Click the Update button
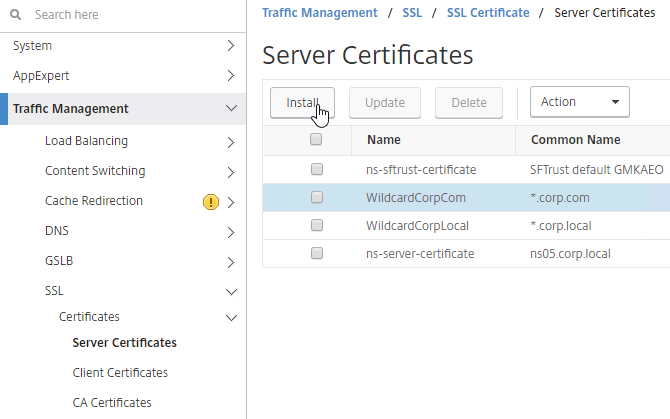670x419 pixels. click(x=385, y=103)
